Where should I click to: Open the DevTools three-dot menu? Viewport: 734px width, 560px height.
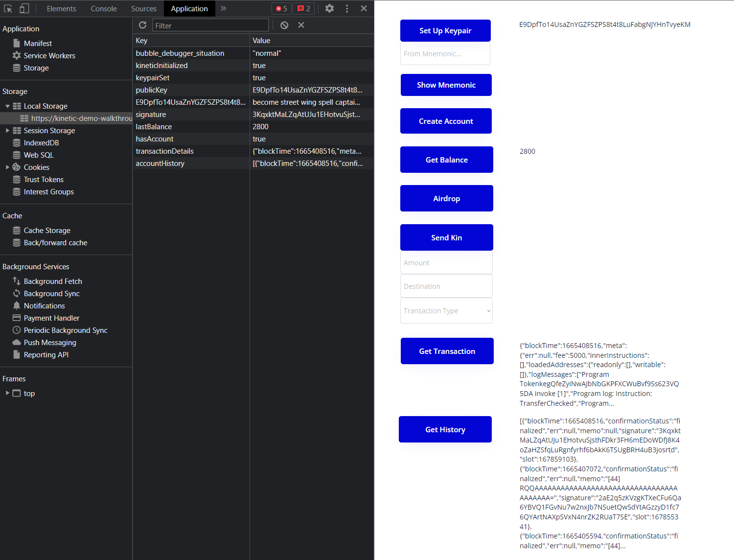347,8
